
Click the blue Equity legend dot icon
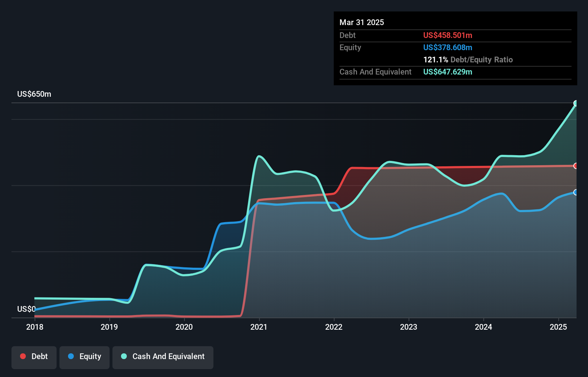(71, 357)
